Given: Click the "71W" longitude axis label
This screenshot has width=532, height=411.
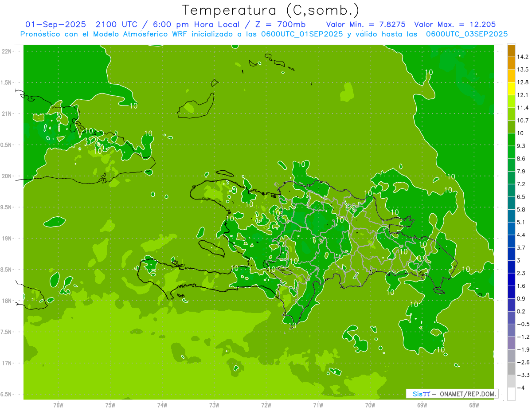Looking at the screenshot, I should [x=318, y=405].
